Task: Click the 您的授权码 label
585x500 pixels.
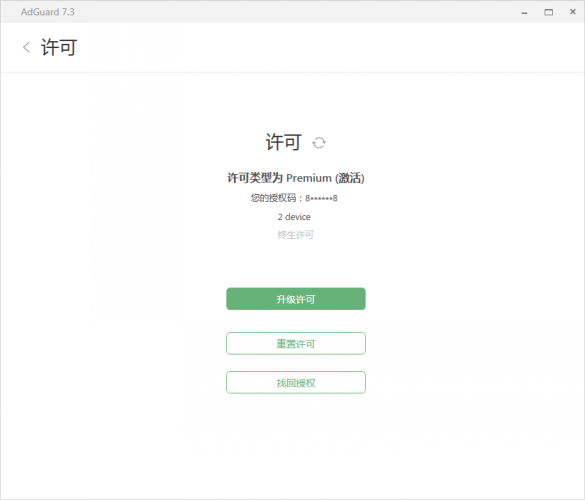Action: pos(273,198)
